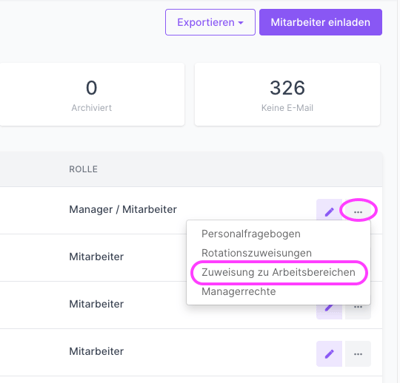The image size is (400, 383).
Task: Open Managerrechte from the menu
Action: coord(239,292)
